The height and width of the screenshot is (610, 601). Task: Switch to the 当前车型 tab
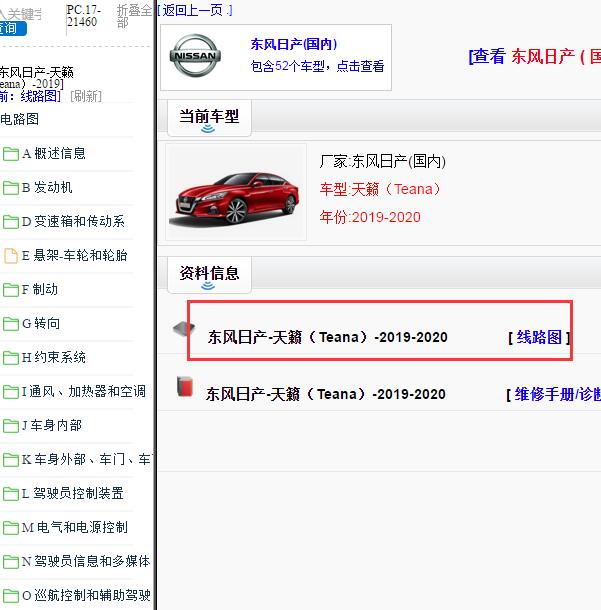pos(209,118)
